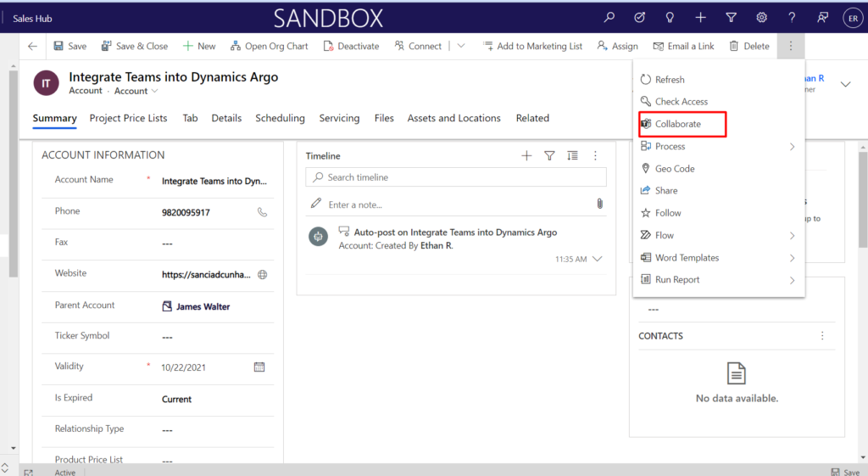Open advanced find funnel icon

tap(731, 18)
